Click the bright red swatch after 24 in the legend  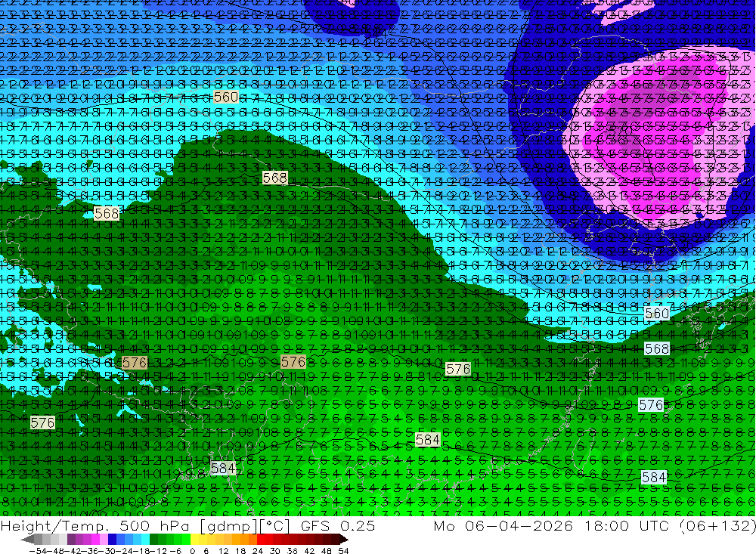tap(261, 540)
